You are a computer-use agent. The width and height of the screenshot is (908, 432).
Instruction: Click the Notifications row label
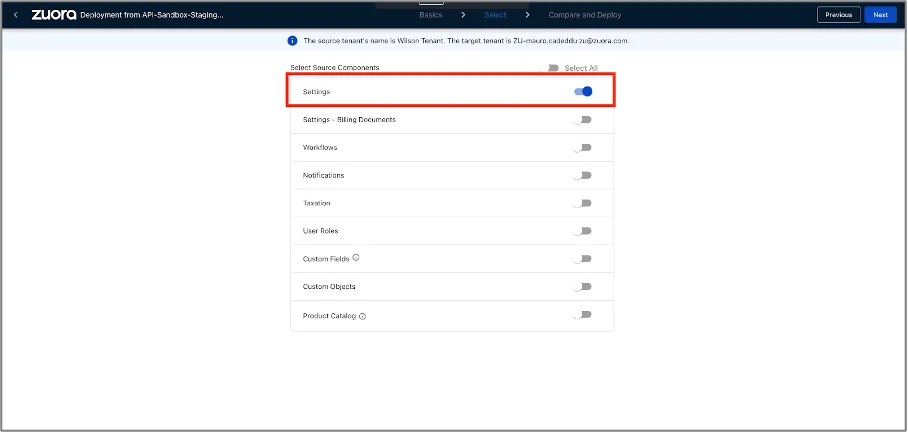coord(323,175)
